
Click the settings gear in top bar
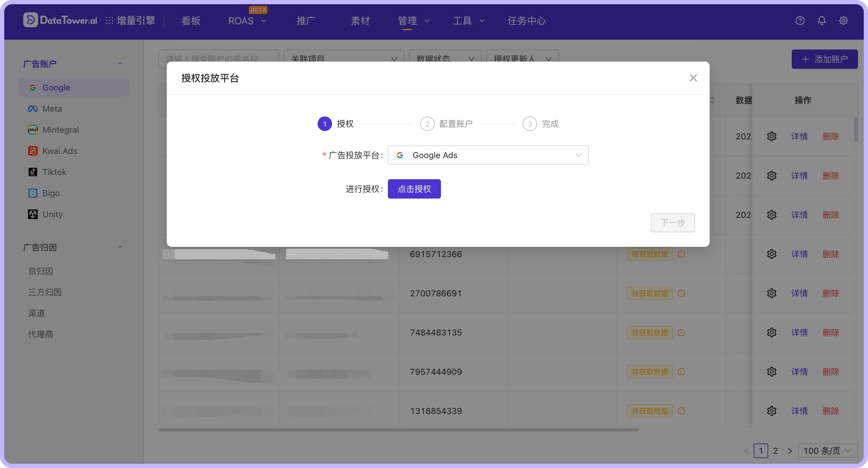843,21
